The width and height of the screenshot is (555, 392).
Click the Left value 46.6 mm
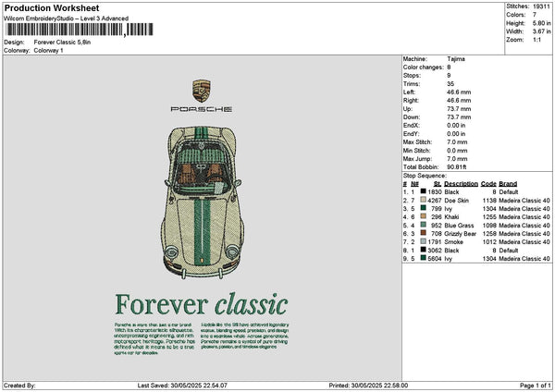[x=459, y=92]
